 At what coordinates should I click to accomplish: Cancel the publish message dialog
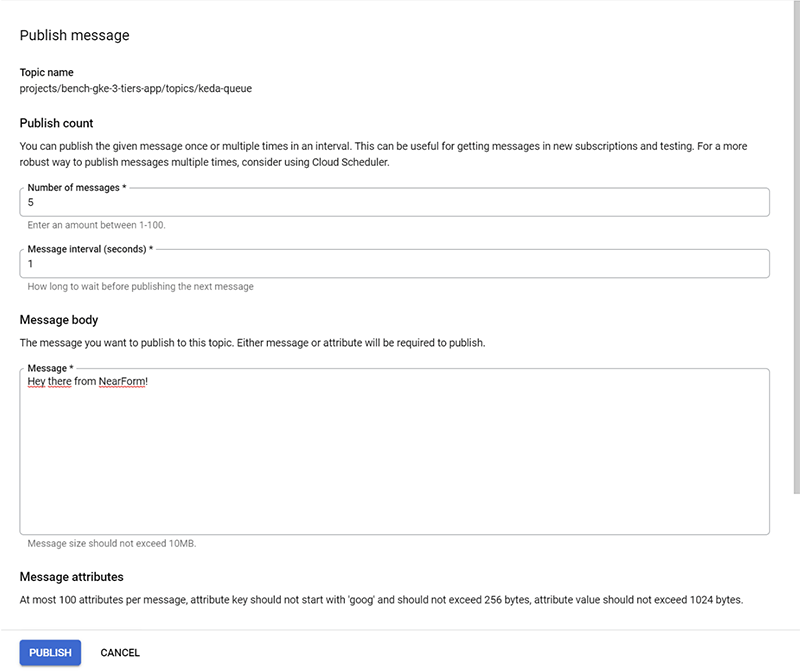click(x=120, y=653)
